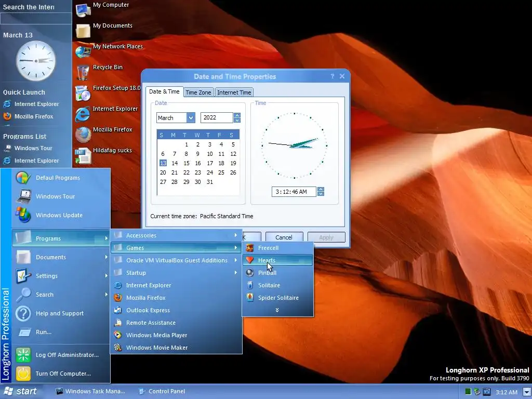
Task: Click the 2022 year field
Action: point(217,118)
